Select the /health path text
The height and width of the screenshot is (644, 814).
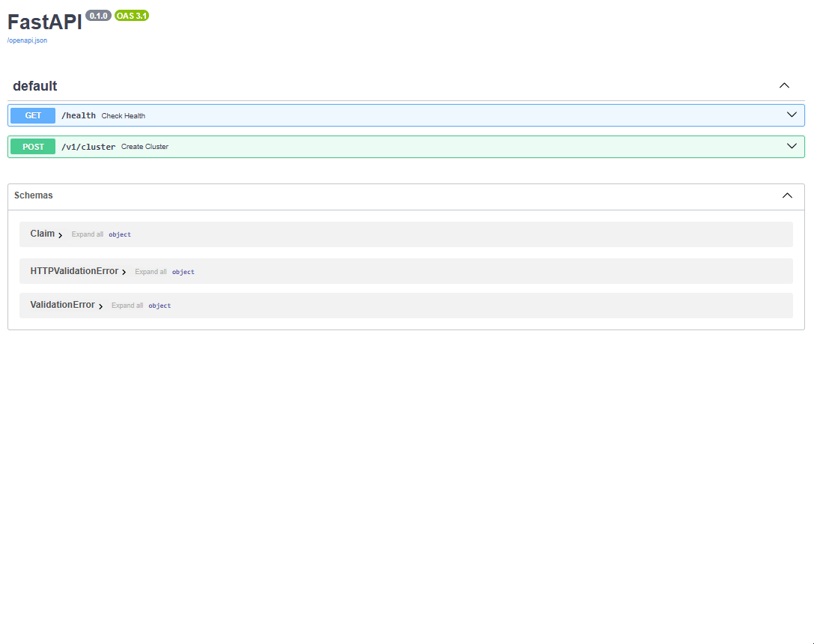point(79,115)
